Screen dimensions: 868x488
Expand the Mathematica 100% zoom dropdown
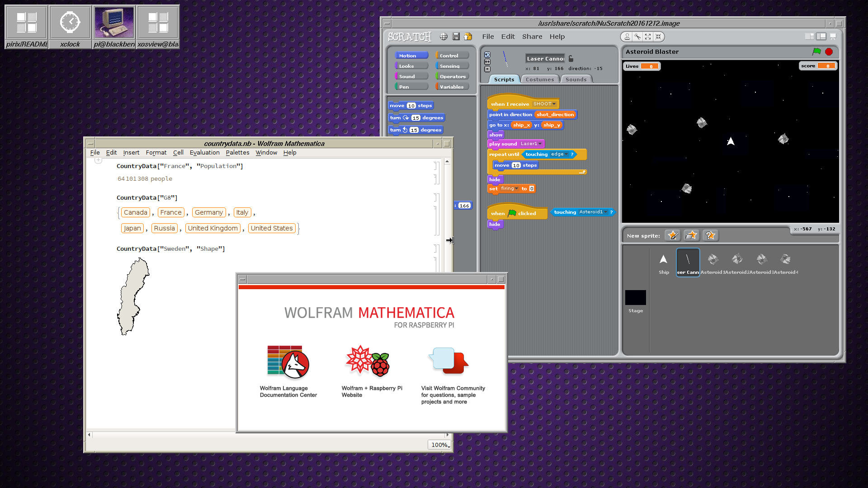[440, 445]
